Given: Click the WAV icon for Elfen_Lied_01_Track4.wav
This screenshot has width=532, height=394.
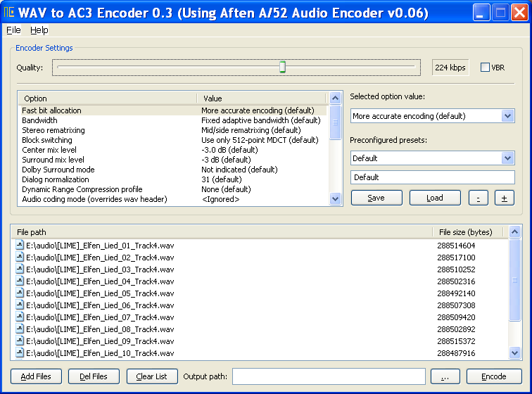Looking at the screenshot, I should pos(20,245).
